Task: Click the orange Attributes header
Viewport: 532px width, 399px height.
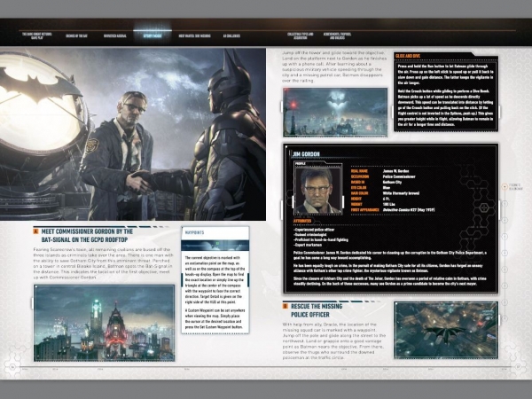Action: click(302, 221)
